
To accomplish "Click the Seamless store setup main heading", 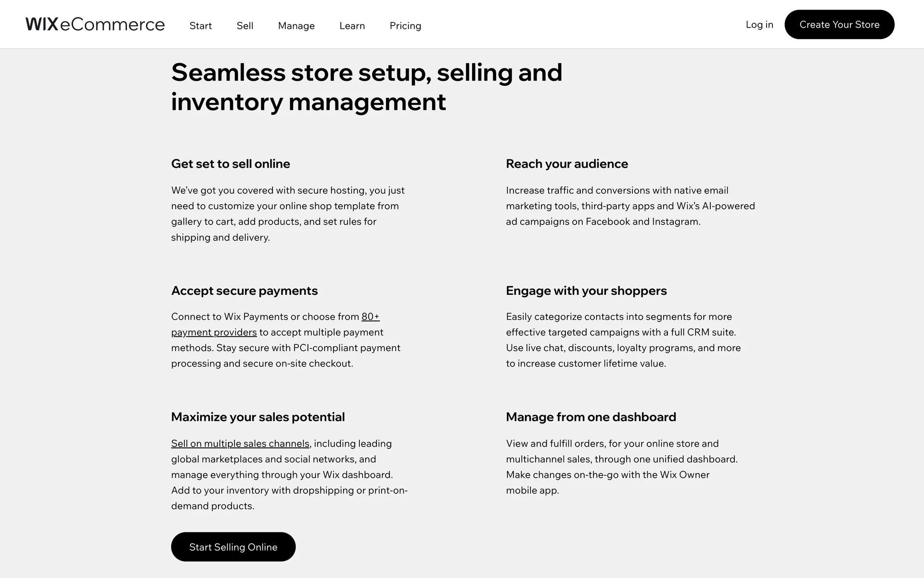I will pyautogui.click(x=366, y=87).
